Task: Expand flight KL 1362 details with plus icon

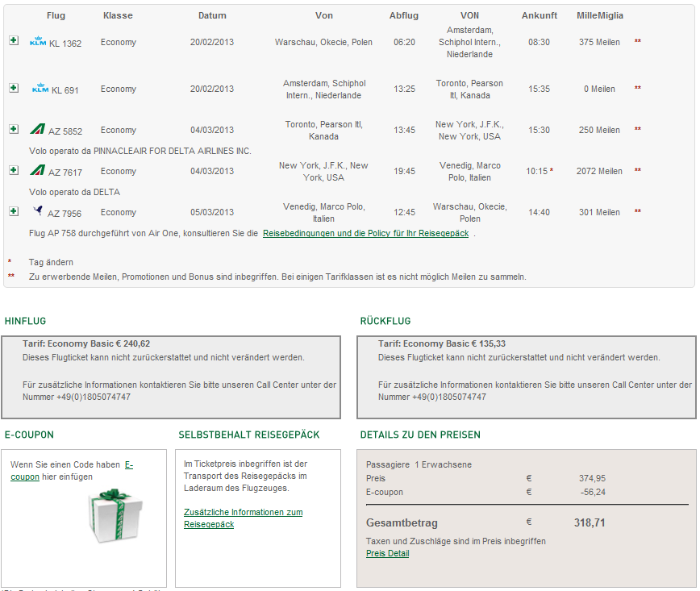Action: 13,40
